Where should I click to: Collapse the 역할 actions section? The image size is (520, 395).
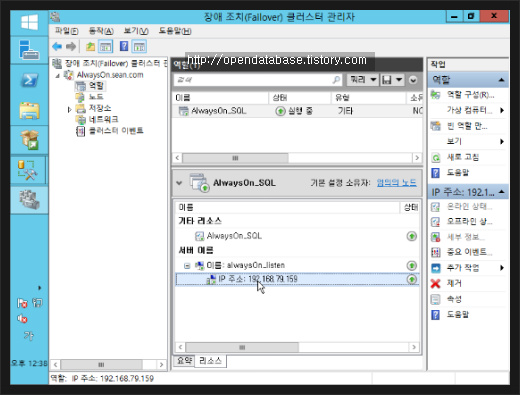(501, 80)
